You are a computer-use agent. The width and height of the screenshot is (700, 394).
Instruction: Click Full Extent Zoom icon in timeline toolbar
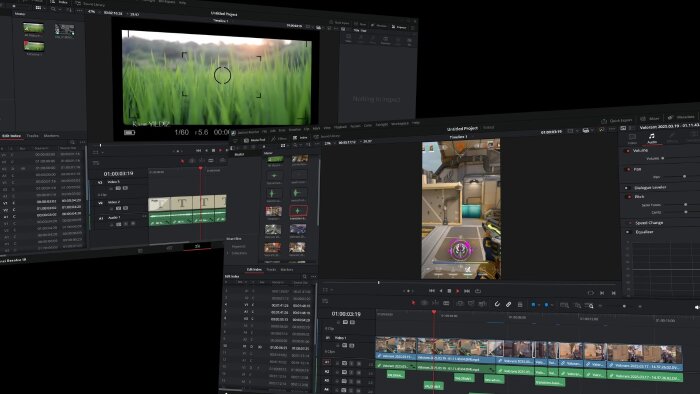tap(564, 305)
